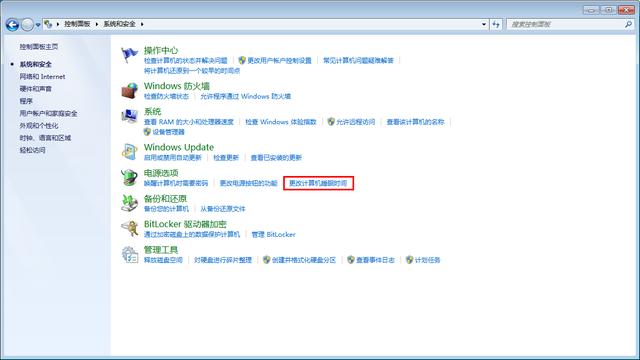The image size is (640, 360).
Task: Click the Action Center flag icon
Action: point(129,55)
